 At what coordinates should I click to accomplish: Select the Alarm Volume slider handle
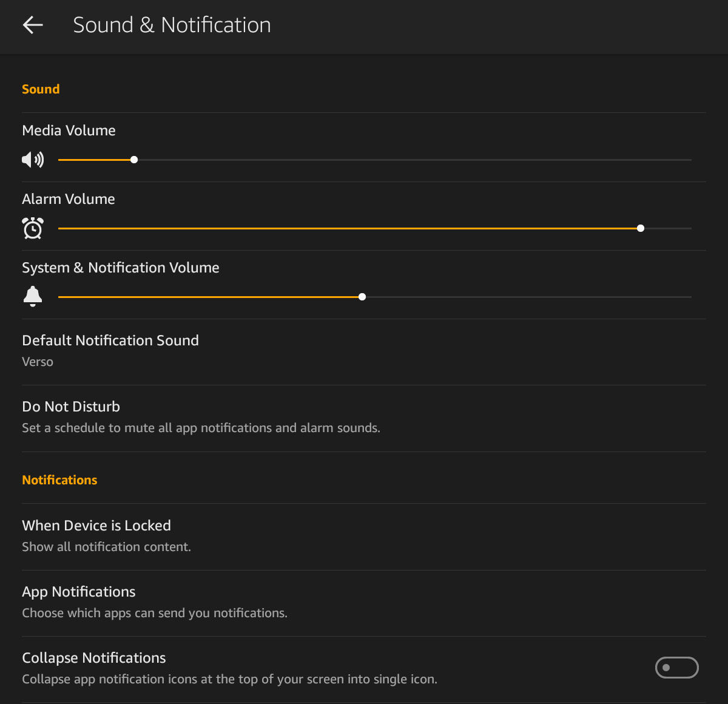[641, 228]
